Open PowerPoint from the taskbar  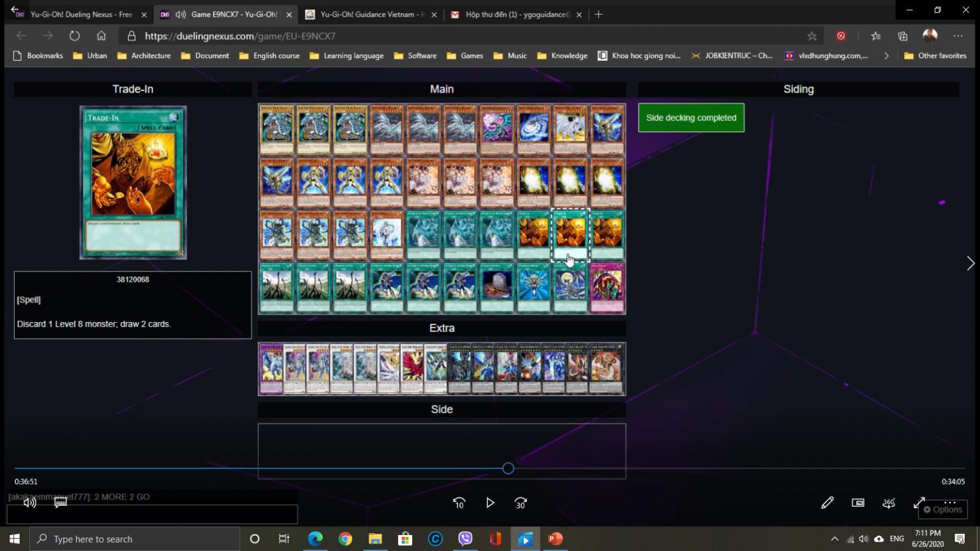tap(556, 539)
